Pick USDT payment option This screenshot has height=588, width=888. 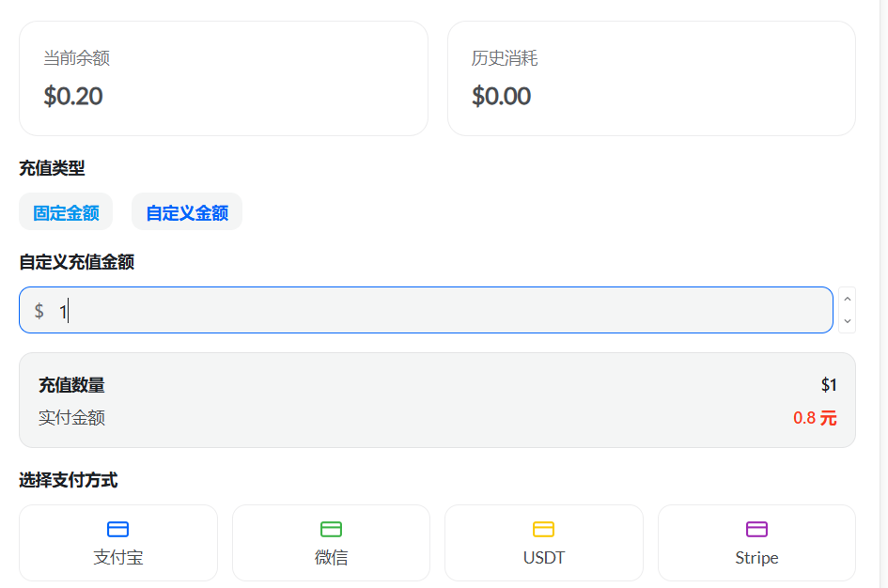(x=543, y=543)
